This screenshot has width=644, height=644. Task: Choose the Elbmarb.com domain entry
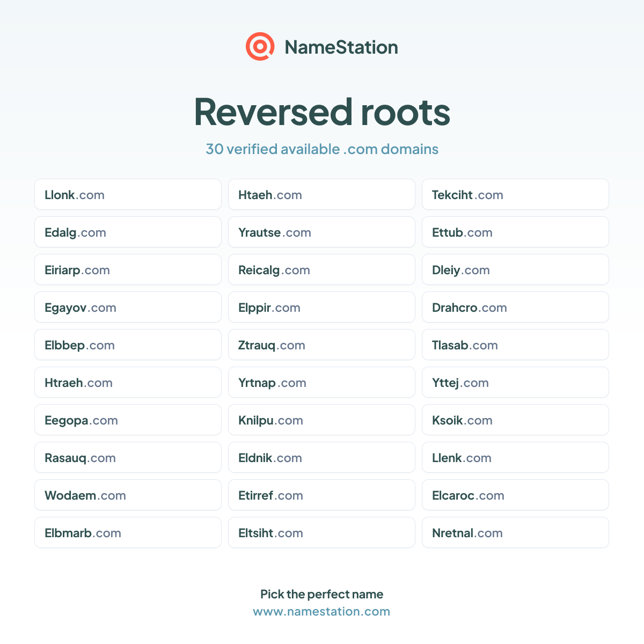pos(128,532)
